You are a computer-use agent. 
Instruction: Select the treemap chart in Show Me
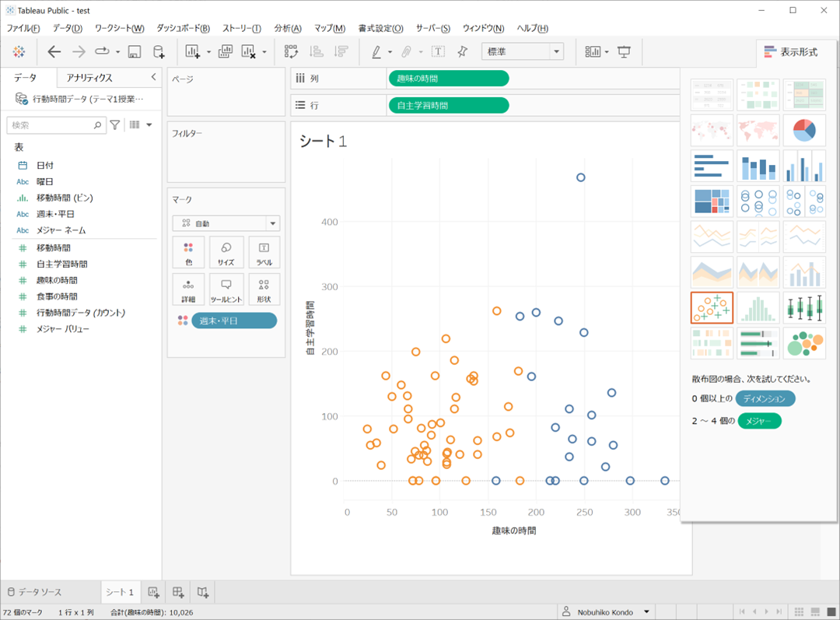[x=712, y=201]
